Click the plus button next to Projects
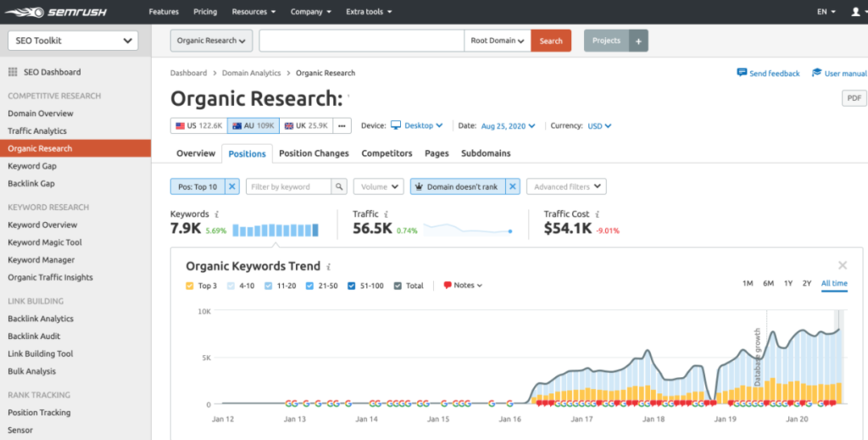This screenshot has width=868, height=440. [x=638, y=41]
